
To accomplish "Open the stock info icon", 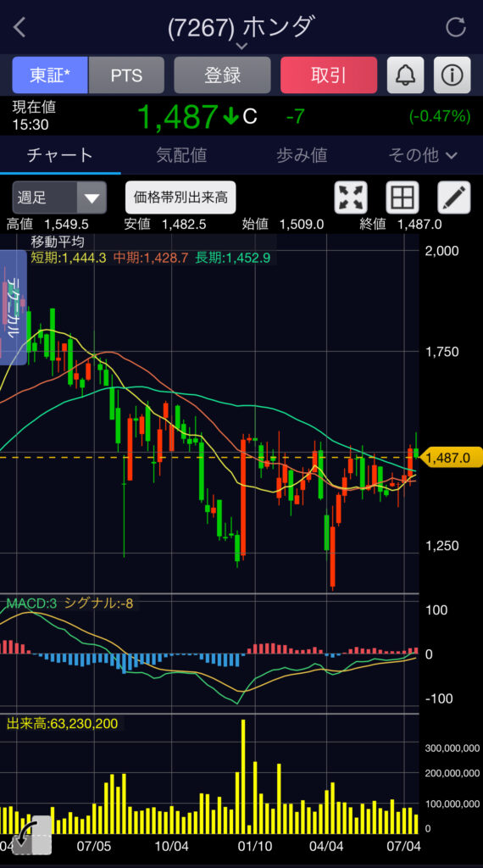I will coord(452,75).
